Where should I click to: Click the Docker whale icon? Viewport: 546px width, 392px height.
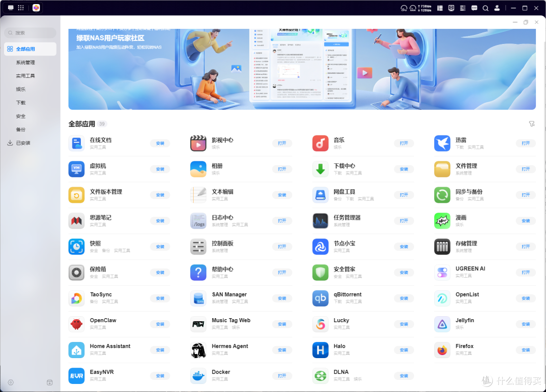[x=198, y=376]
